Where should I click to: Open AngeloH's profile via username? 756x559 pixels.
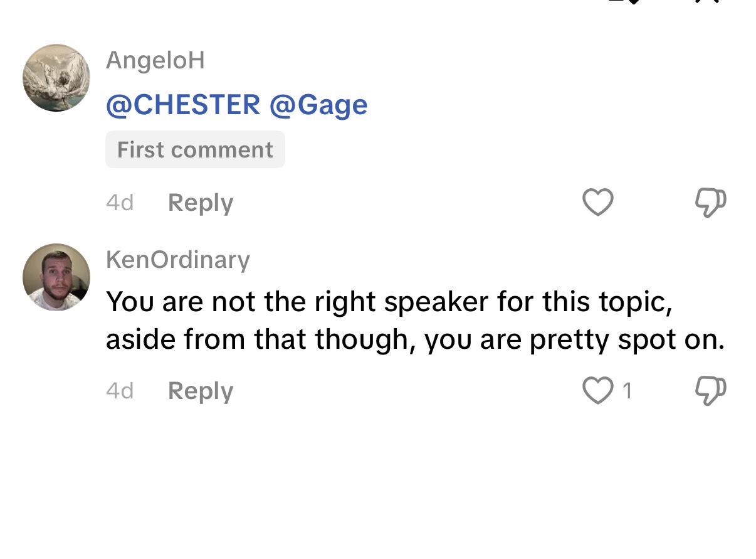pos(155,61)
